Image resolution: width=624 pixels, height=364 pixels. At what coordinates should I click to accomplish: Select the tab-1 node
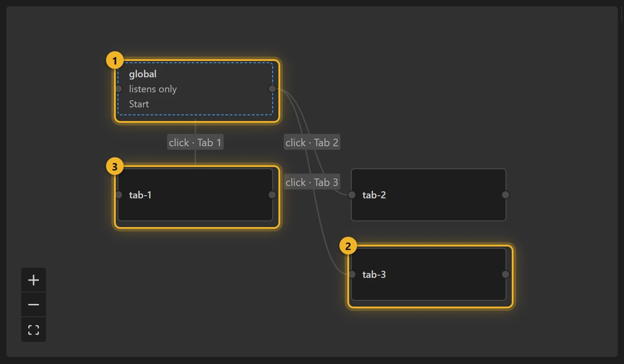(195, 195)
